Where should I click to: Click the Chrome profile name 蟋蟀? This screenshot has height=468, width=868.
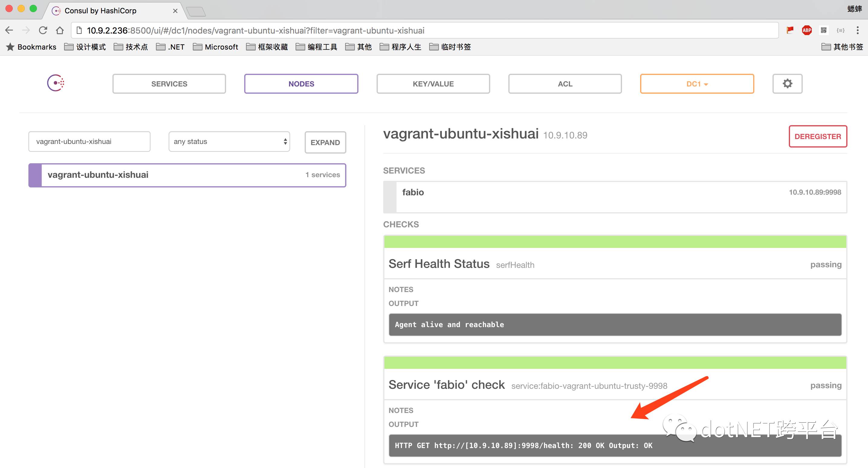pos(854,9)
